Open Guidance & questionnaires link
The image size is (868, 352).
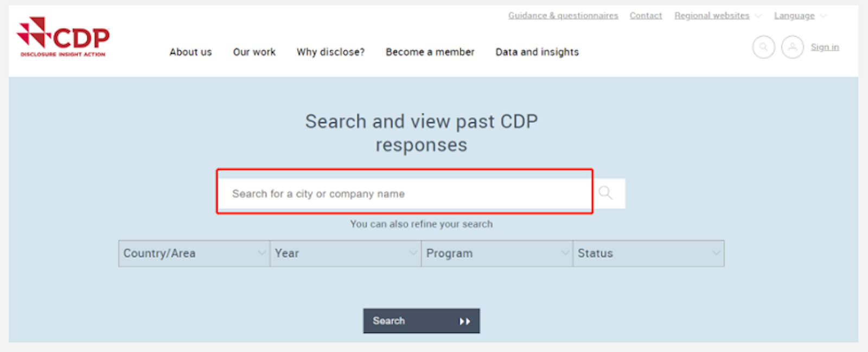pos(563,16)
